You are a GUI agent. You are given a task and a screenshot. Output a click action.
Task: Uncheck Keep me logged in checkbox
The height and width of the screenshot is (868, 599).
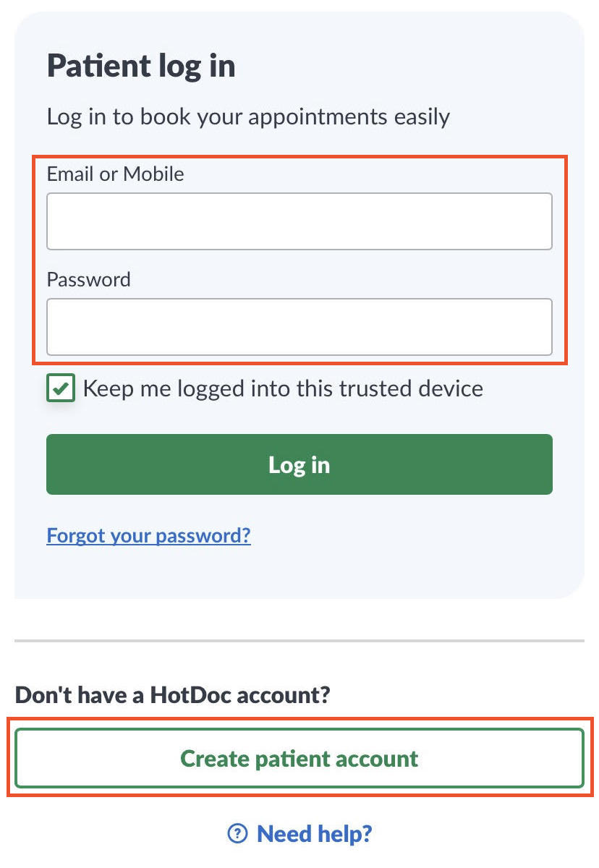[61, 388]
